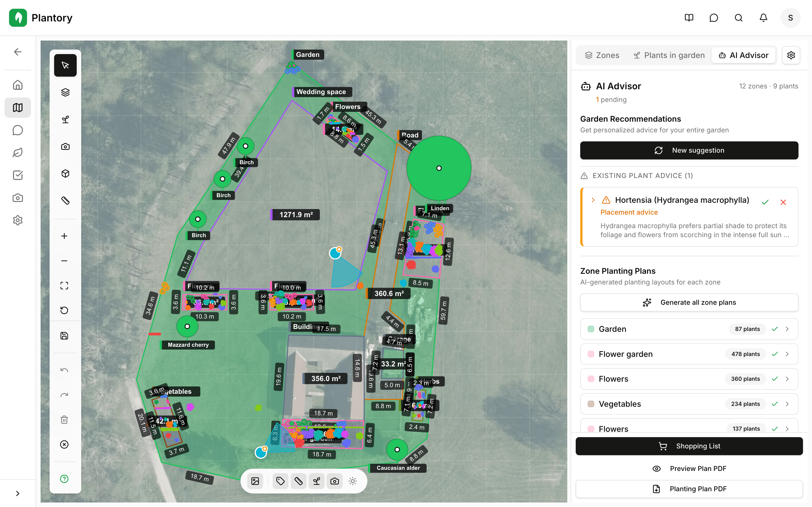Reject the Hortensia advice with the red X
Image resolution: width=812 pixels, height=507 pixels.
[783, 202]
